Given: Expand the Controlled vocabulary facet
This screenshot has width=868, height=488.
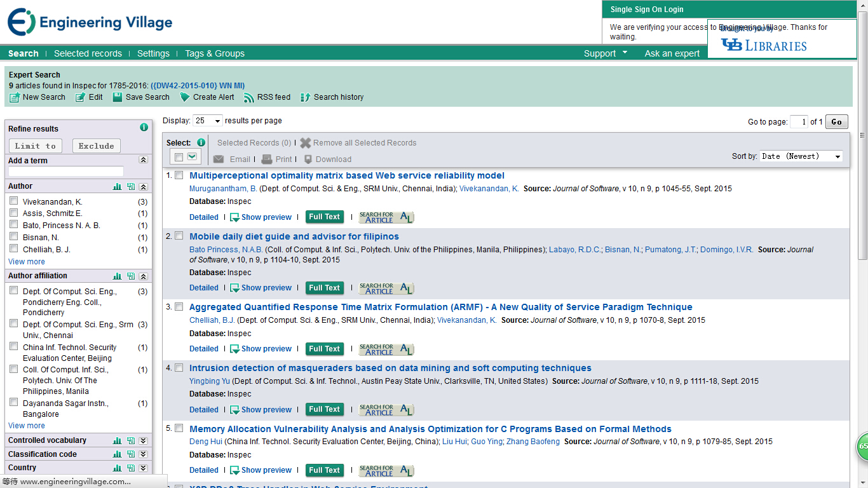Looking at the screenshot, I should tap(144, 440).
